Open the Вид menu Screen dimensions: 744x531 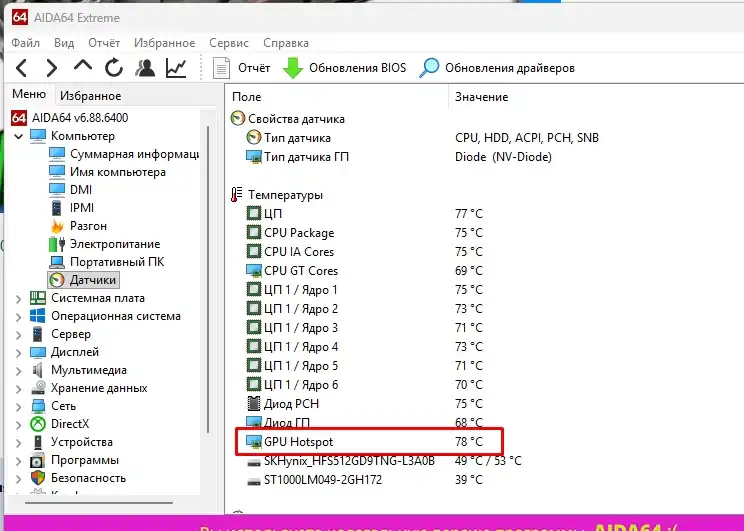tap(64, 43)
